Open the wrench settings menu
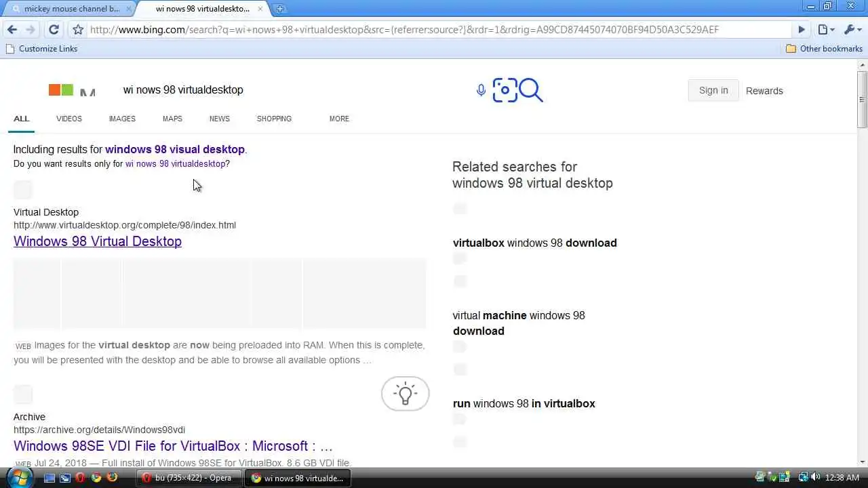The width and height of the screenshot is (868, 488). [x=852, y=30]
